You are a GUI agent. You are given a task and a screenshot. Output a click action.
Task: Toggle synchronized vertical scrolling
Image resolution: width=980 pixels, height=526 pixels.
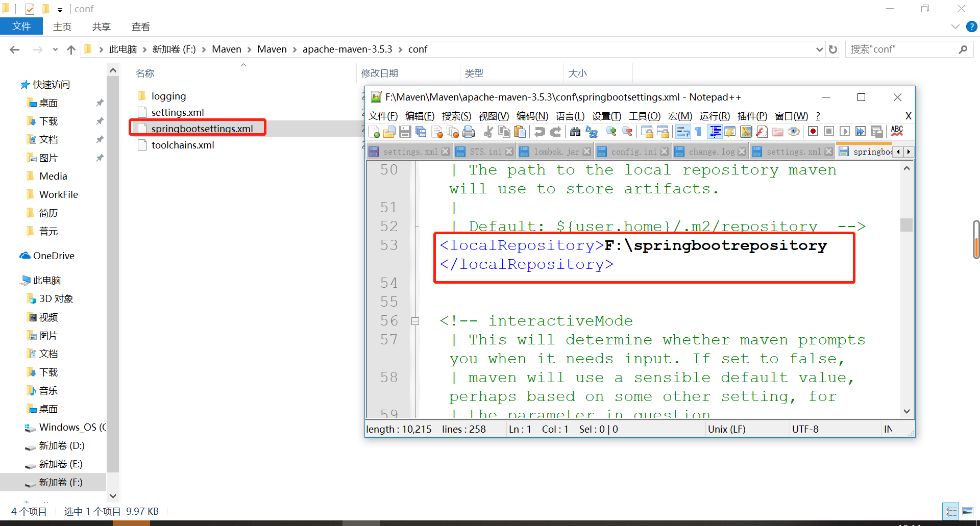(647, 132)
